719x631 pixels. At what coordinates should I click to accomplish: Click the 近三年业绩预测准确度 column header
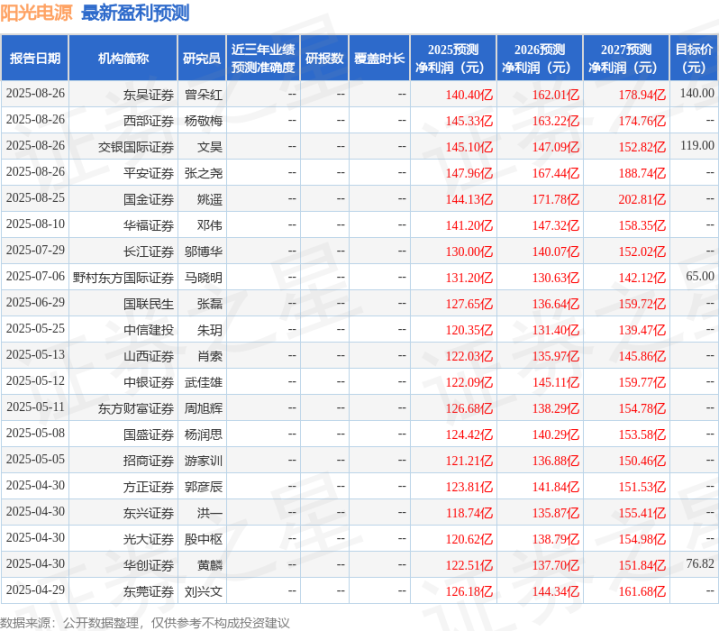point(263,58)
